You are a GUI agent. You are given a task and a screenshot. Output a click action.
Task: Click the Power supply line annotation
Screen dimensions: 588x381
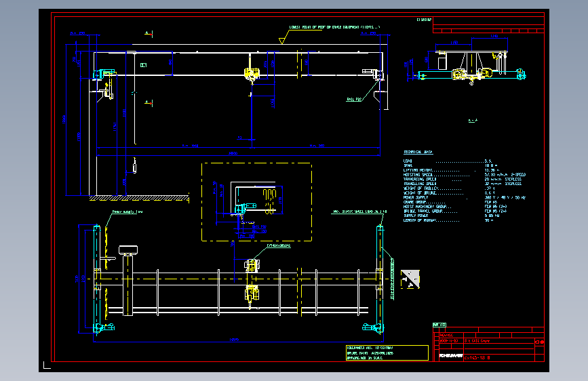pyautogui.click(x=127, y=212)
